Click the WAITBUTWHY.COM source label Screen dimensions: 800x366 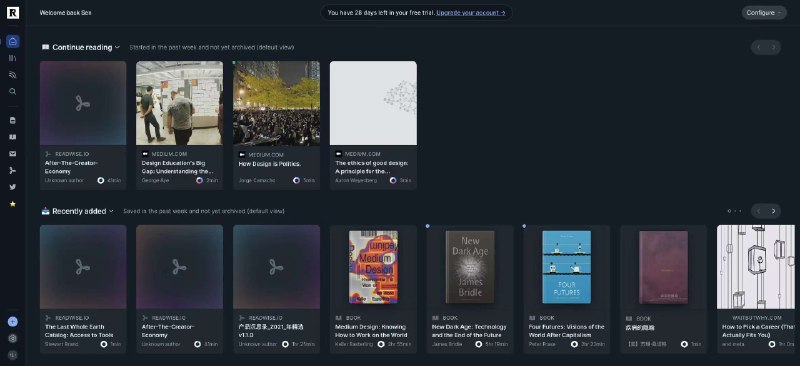(x=757, y=318)
